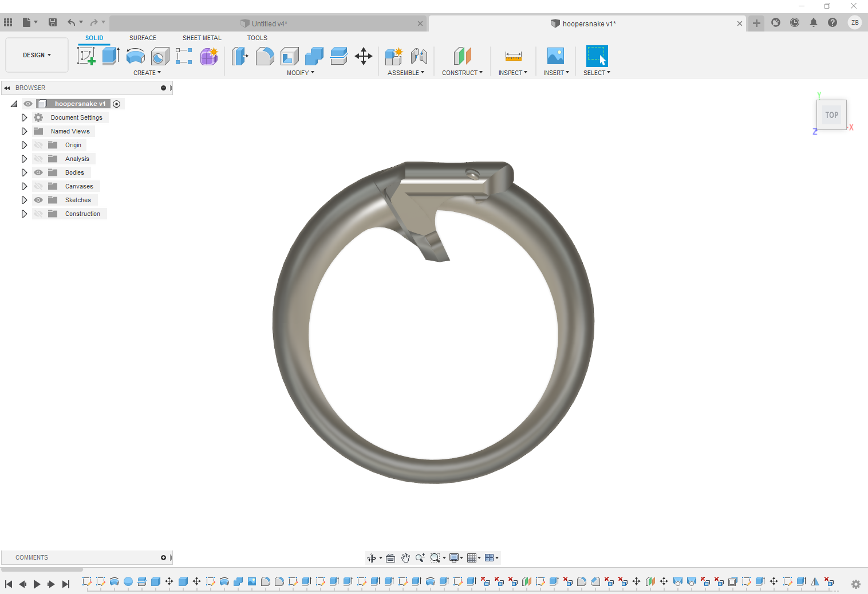This screenshot has height=594, width=868.
Task: Launch the Create Form tool
Action: tap(208, 56)
